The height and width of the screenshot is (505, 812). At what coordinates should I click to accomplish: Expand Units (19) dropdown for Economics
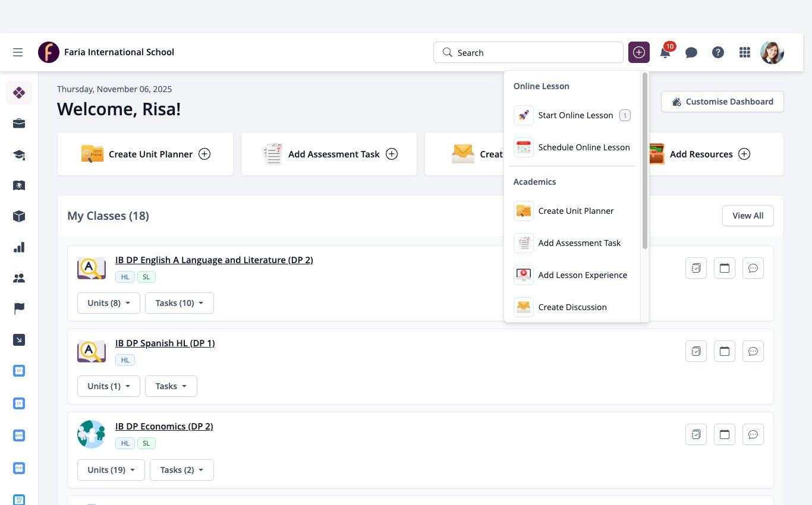click(111, 470)
